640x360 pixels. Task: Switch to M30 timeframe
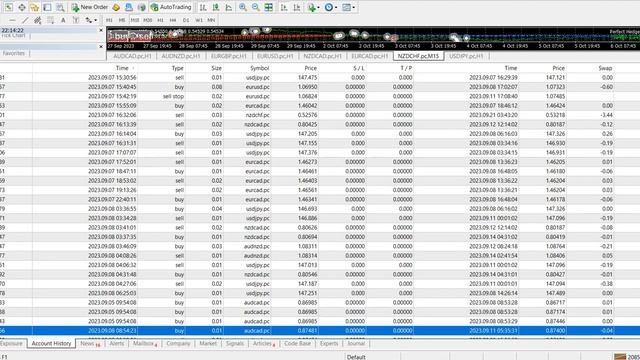point(148,20)
